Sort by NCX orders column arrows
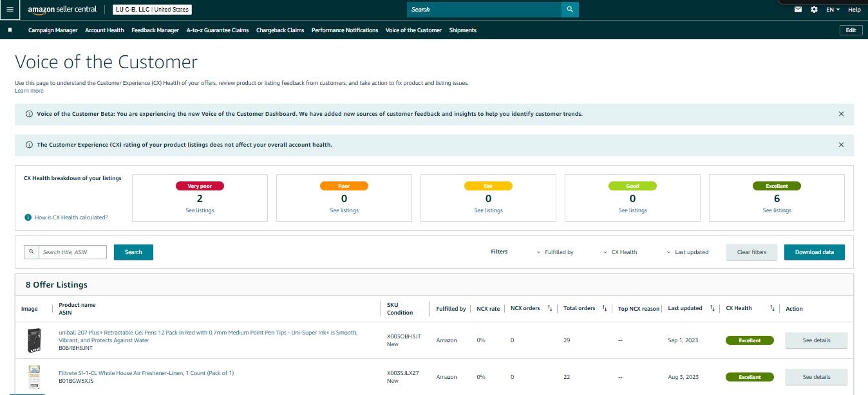The image size is (868, 395). click(x=550, y=308)
